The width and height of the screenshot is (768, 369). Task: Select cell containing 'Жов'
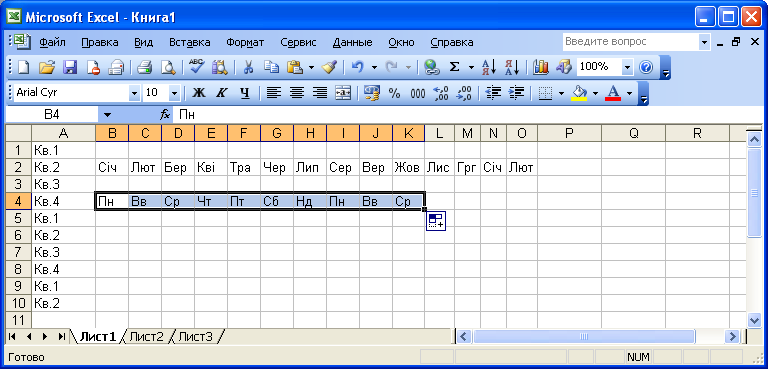pyautogui.click(x=408, y=168)
